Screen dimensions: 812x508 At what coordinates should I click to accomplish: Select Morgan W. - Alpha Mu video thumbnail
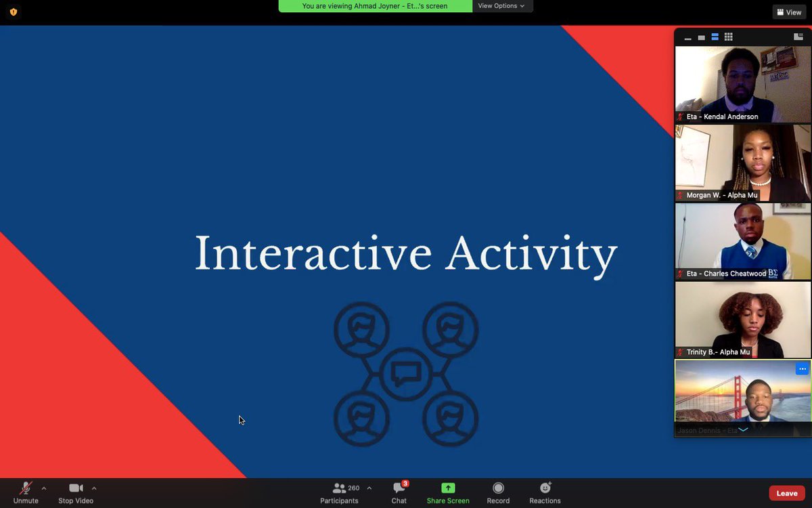743,163
